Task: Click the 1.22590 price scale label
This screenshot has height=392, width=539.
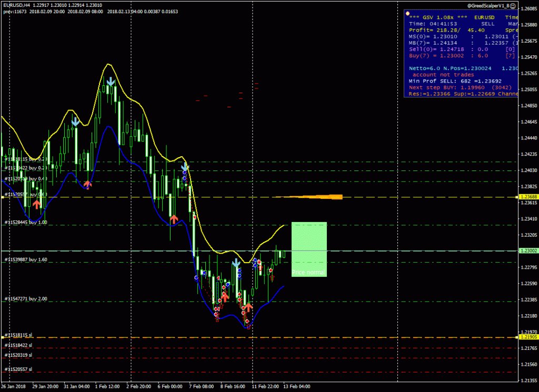Action: pos(528,284)
